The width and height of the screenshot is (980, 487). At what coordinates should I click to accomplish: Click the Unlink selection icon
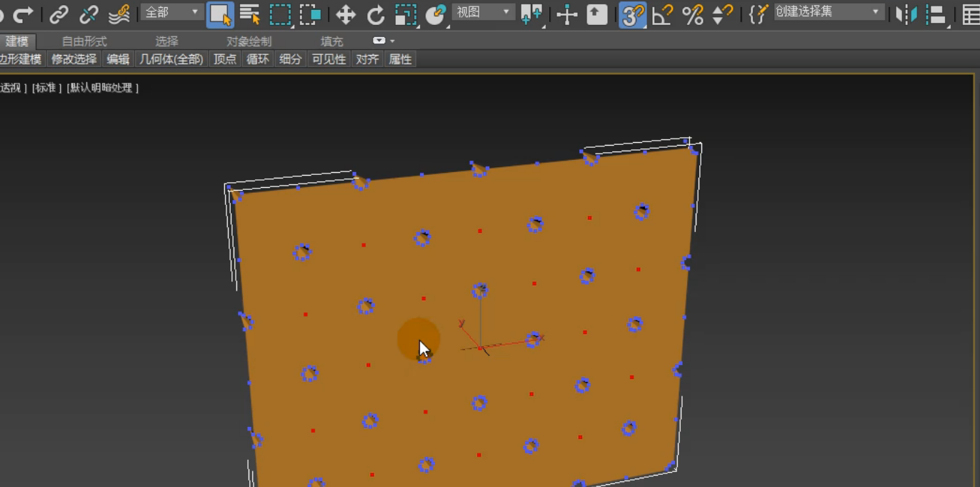point(89,14)
